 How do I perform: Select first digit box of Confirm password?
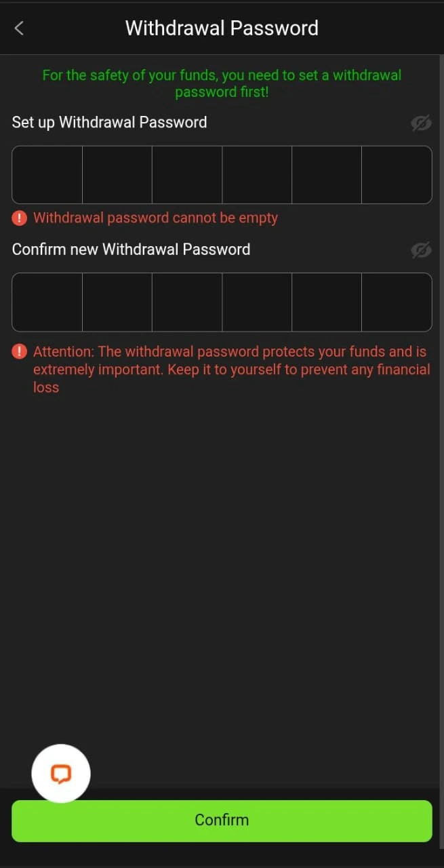coord(47,302)
